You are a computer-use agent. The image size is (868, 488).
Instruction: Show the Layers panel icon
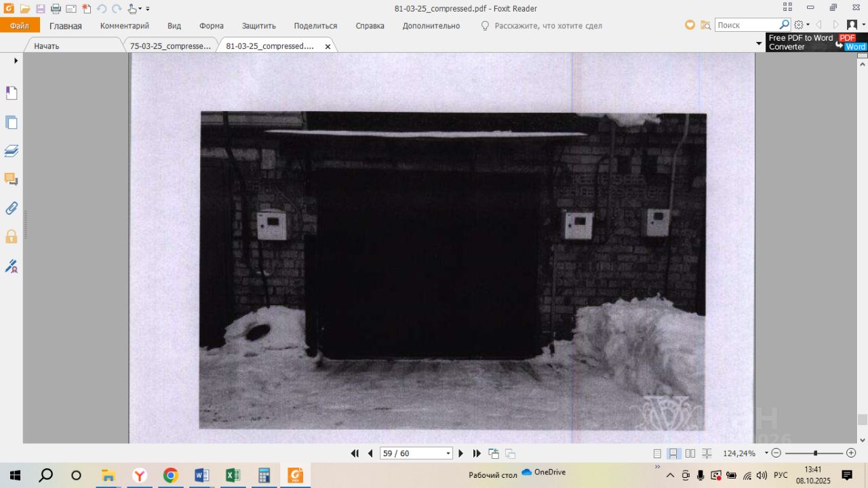pos(11,150)
